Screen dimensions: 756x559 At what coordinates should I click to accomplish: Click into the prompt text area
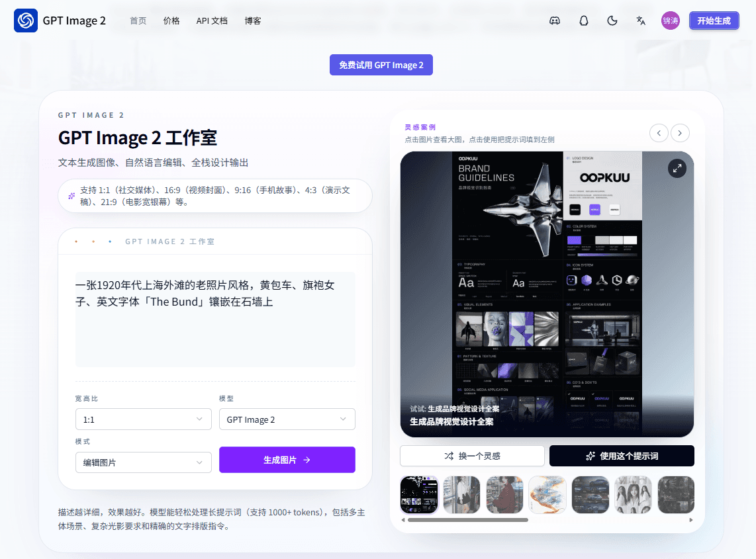215,319
